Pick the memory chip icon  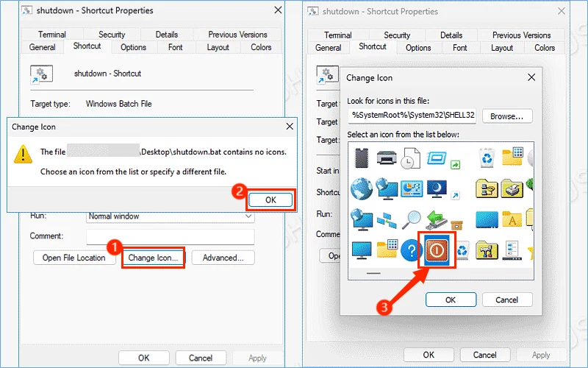(x=362, y=158)
